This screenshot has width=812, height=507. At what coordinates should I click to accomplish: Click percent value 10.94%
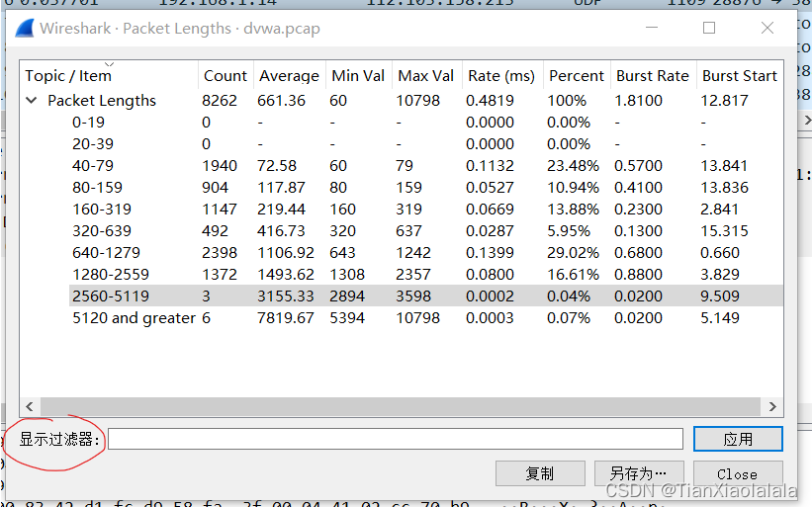tap(573, 187)
